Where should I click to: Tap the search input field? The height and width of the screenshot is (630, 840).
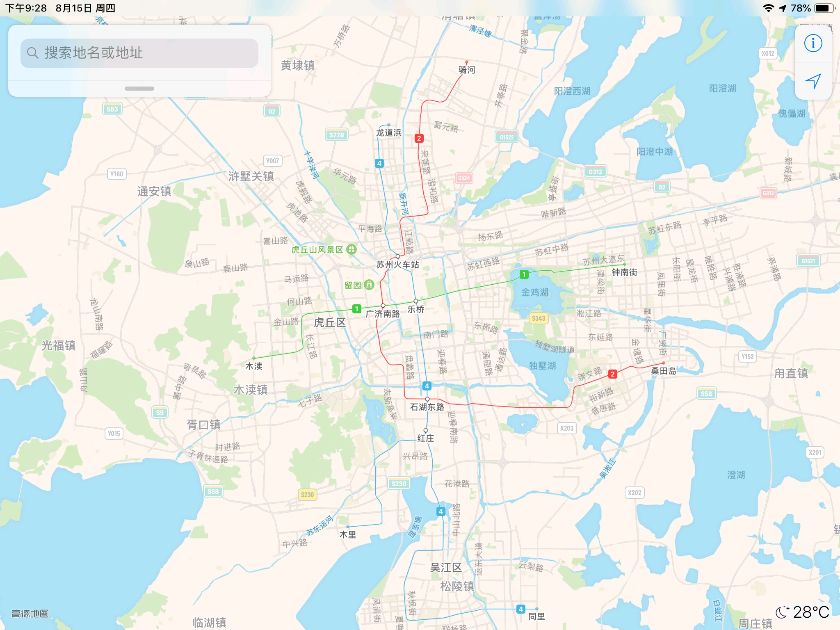tap(139, 52)
